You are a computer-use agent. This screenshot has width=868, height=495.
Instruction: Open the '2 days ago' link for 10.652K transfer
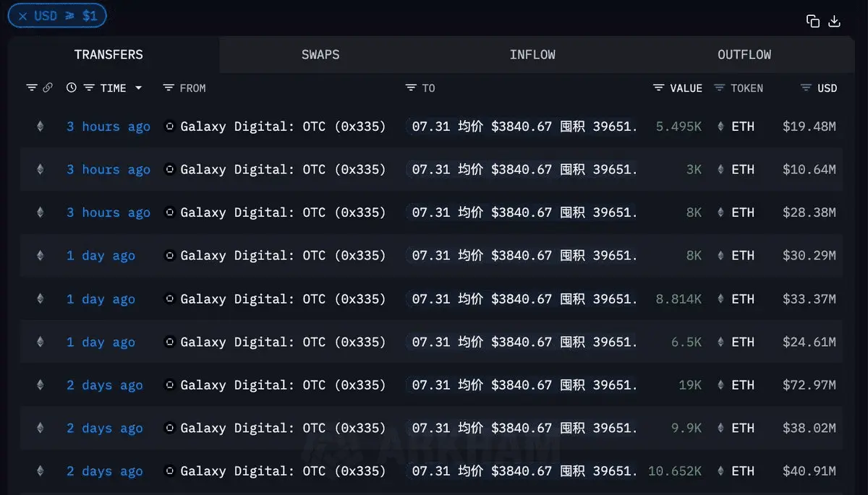tap(105, 471)
